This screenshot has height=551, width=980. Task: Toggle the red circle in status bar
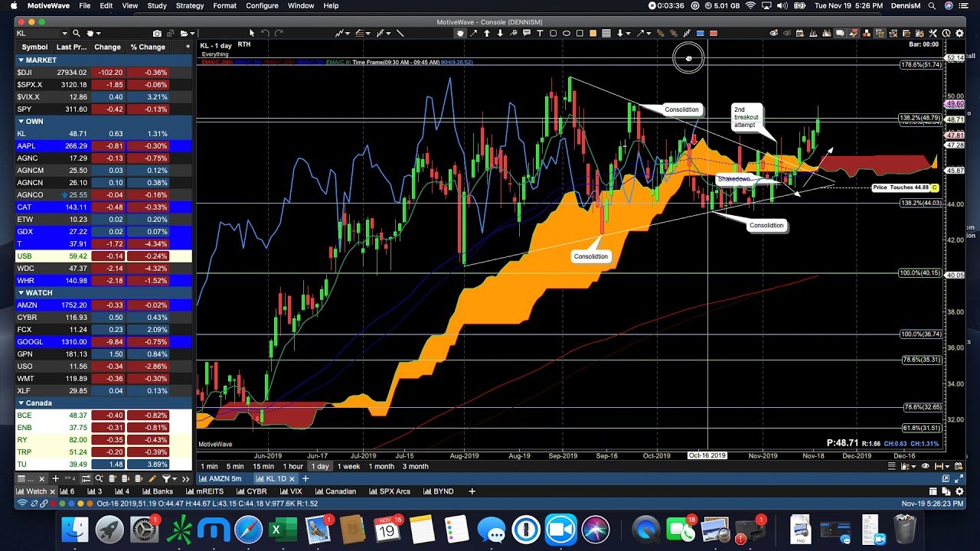[x=53, y=504]
